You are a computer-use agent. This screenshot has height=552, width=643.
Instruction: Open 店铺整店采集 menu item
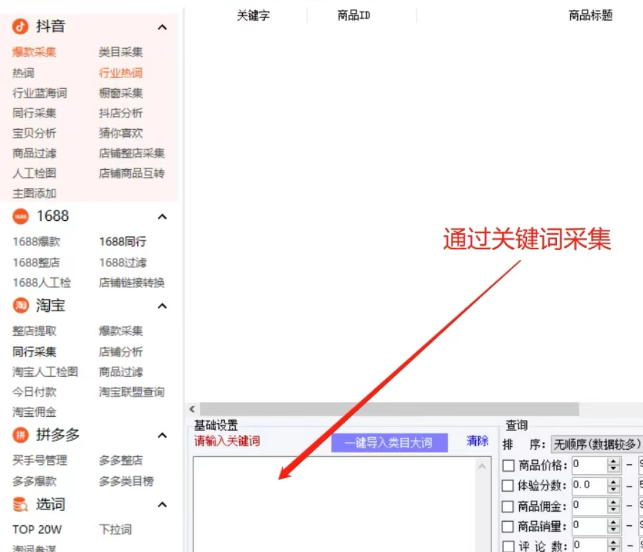click(x=132, y=153)
